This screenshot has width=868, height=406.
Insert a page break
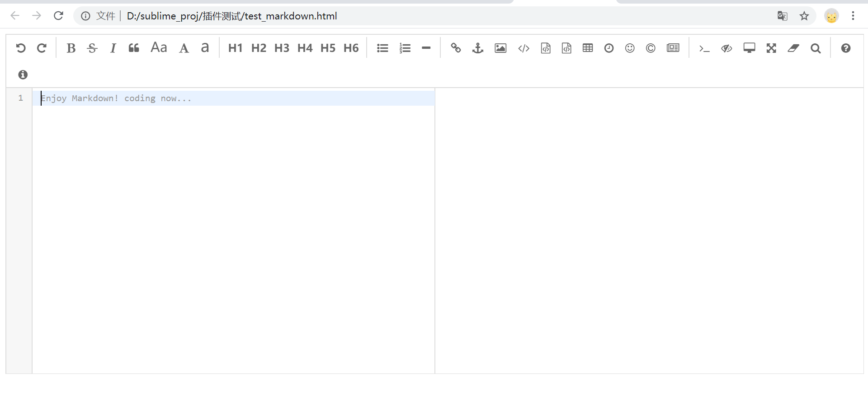[x=673, y=48]
